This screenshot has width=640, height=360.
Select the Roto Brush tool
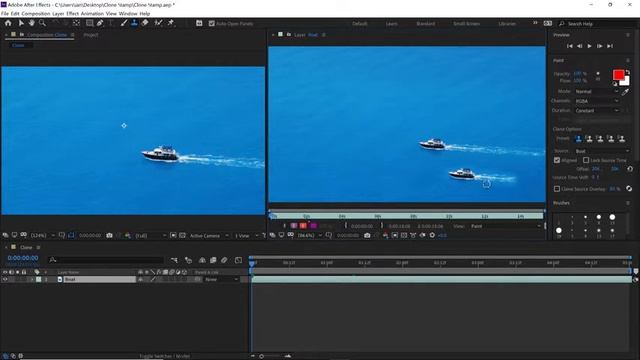[x=158, y=23]
